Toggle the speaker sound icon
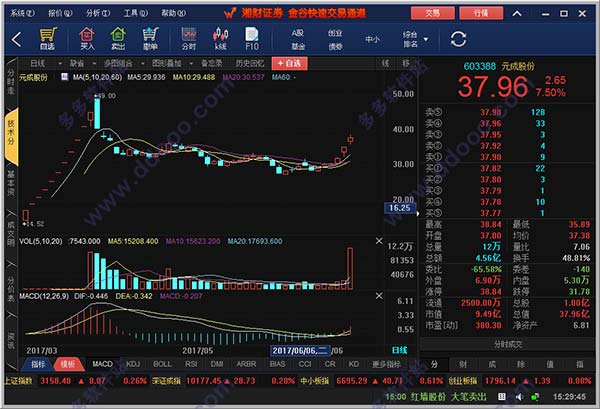The width and height of the screenshot is (600, 409). coord(519,397)
